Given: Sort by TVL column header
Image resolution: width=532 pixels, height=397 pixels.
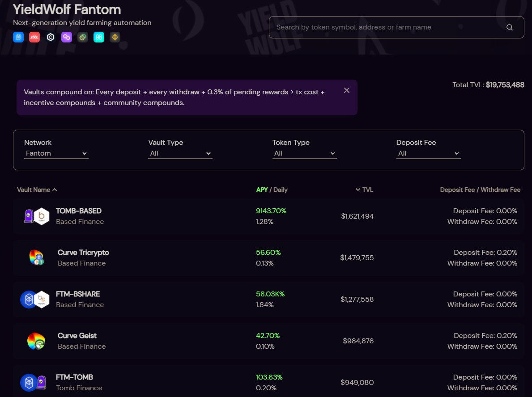Looking at the screenshot, I should 364,190.
